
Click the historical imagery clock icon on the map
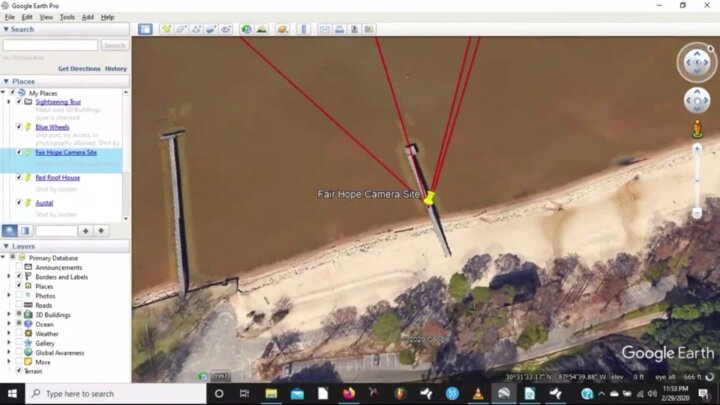click(202, 376)
